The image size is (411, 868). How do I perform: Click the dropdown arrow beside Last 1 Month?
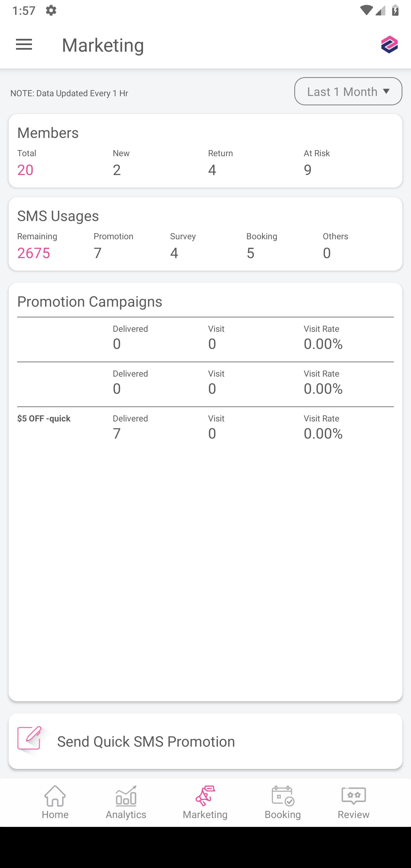point(386,91)
